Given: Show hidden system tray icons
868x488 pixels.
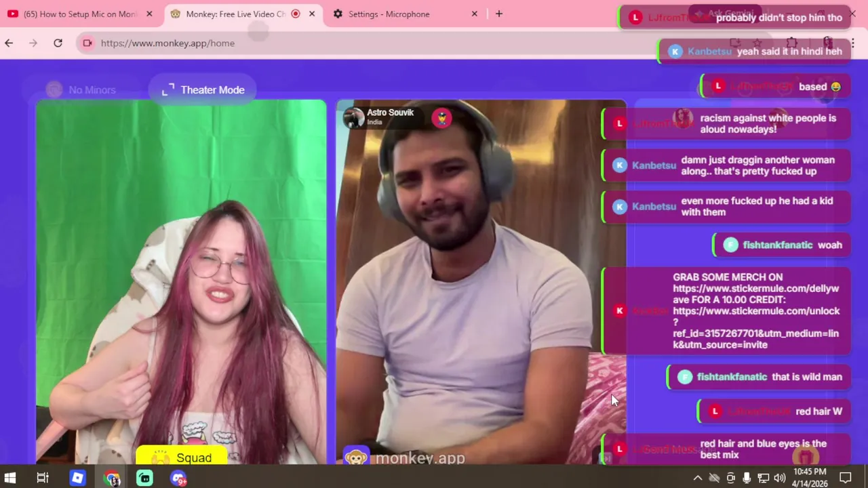Looking at the screenshot, I should coord(697,478).
